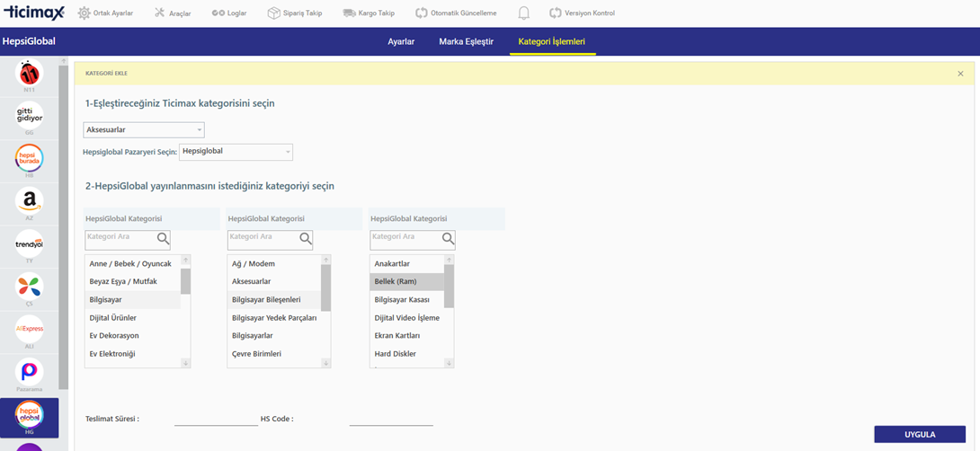
Task: Select the HepsiGlobal HG sidebar icon
Action: tap(30, 418)
